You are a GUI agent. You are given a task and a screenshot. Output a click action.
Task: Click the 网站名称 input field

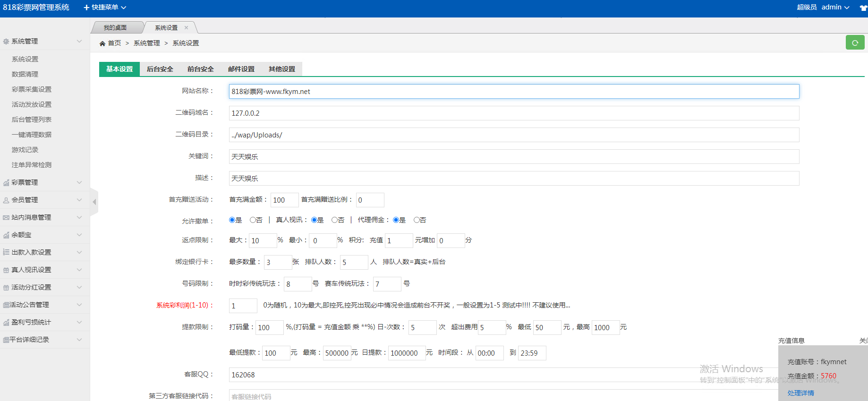click(514, 92)
